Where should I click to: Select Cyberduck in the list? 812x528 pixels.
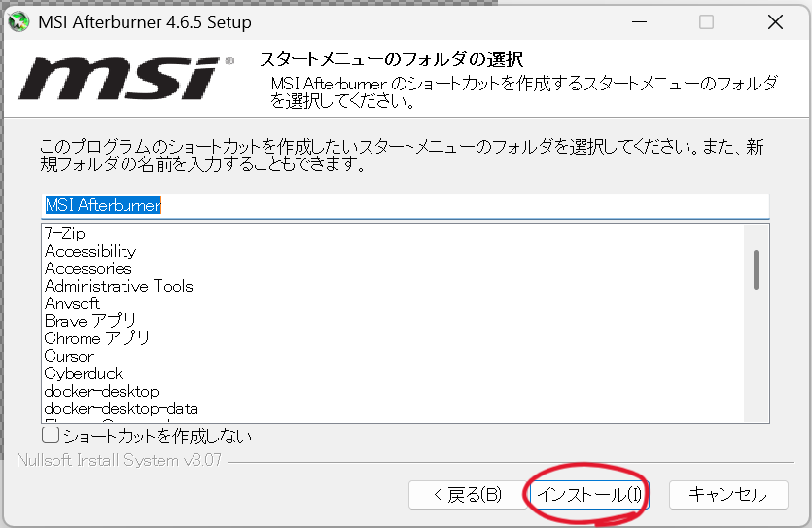tap(84, 373)
